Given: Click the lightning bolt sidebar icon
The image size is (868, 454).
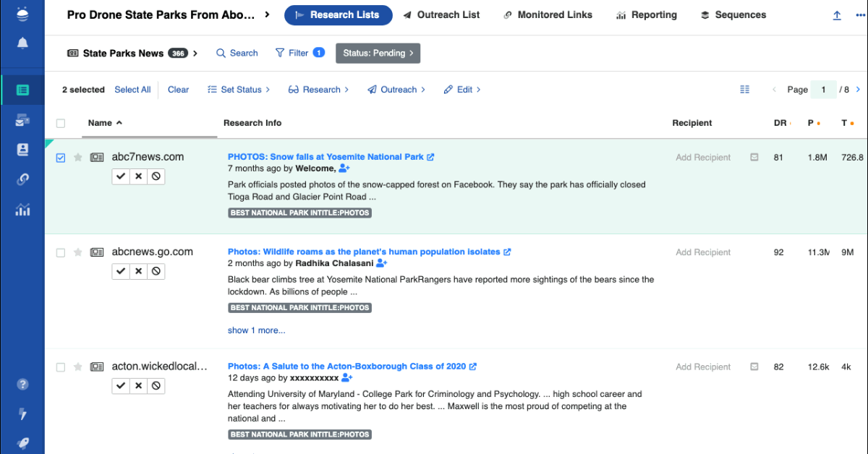Looking at the screenshot, I should (22, 414).
